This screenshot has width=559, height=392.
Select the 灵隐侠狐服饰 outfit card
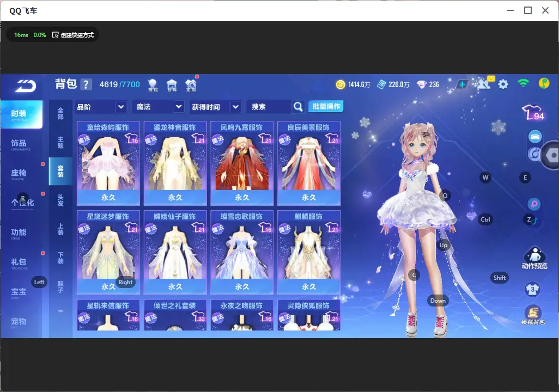309,315
